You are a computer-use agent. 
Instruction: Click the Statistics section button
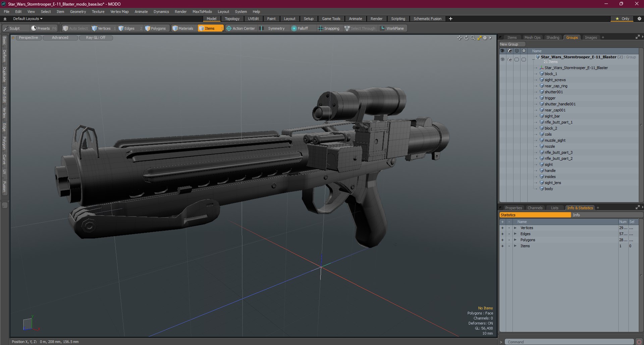[535, 215]
